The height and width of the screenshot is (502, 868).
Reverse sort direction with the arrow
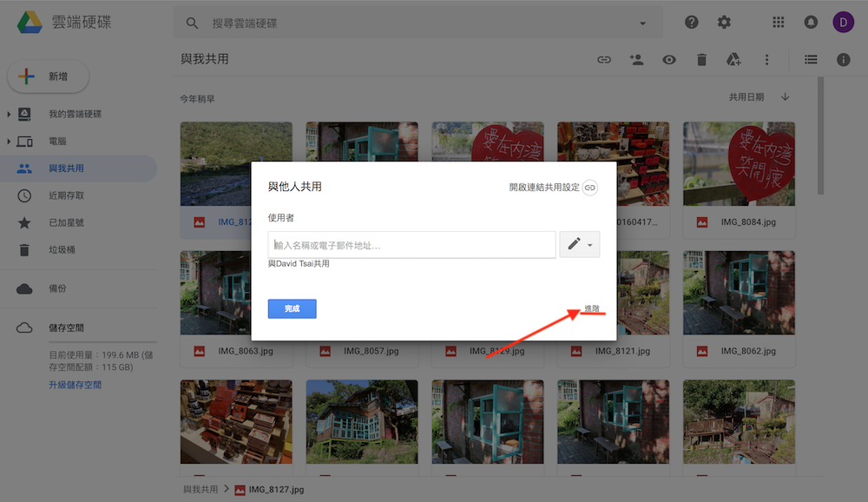tap(786, 97)
